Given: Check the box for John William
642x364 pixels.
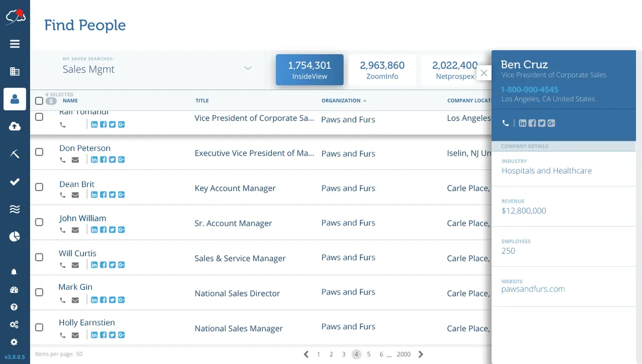Looking at the screenshot, I should [x=39, y=222].
